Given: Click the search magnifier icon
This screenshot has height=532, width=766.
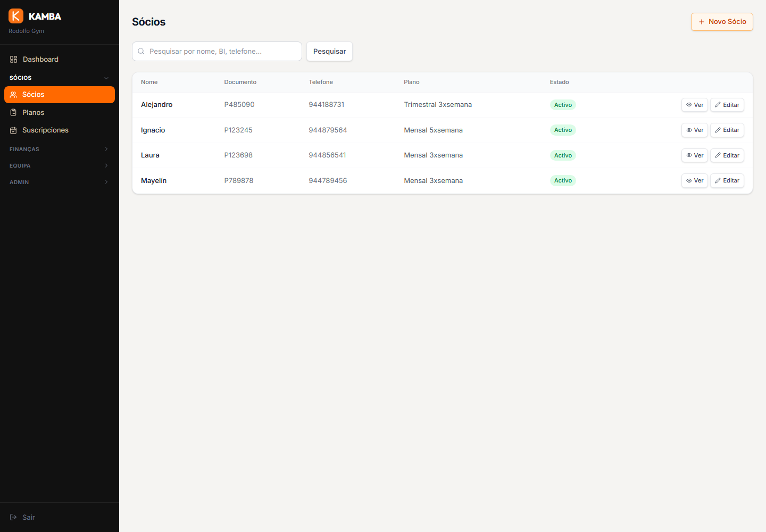Looking at the screenshot, I should coord(141,52).
